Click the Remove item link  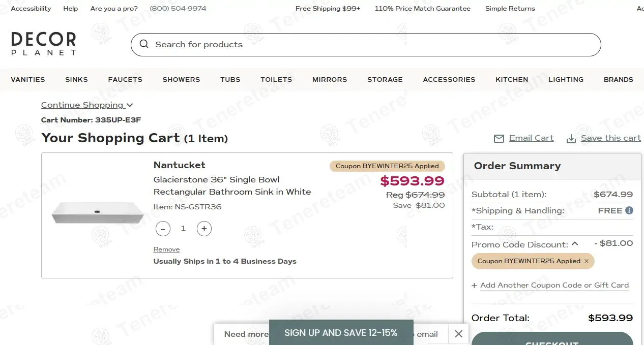166,249
